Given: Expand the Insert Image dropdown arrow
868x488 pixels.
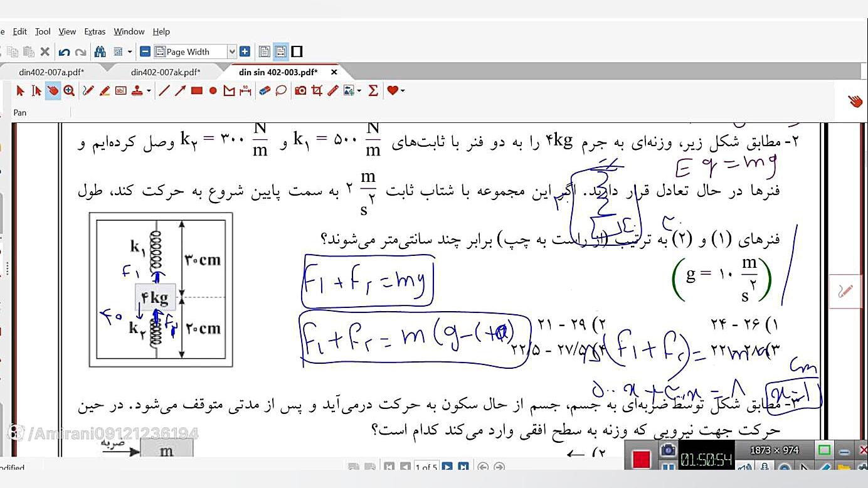Looking at the screenshot, I should tap(359, 91).
